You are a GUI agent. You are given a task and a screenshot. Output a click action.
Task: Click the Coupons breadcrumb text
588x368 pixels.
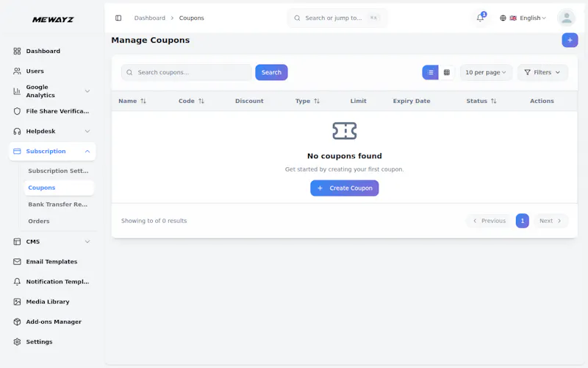pos(191,18)
